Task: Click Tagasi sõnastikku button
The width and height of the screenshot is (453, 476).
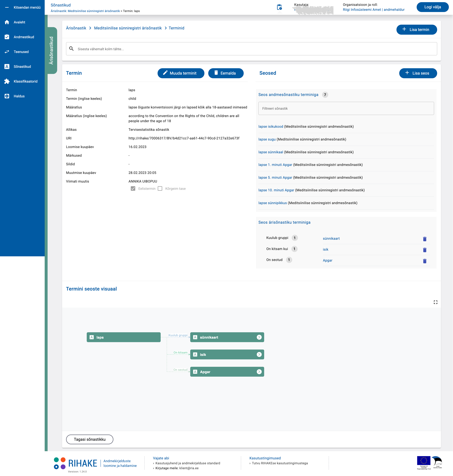Action: click(x=90, y=439)
